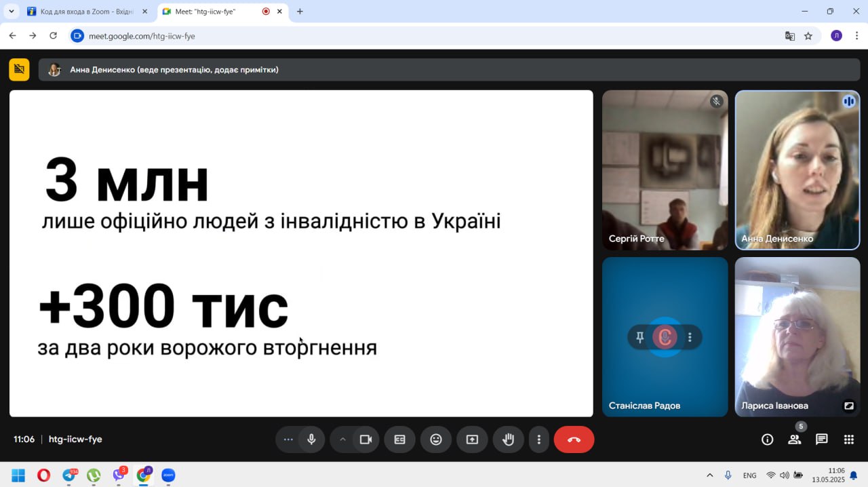Open the activities grid icon
The width and height of the screenshot is (868, 487).
849,440
